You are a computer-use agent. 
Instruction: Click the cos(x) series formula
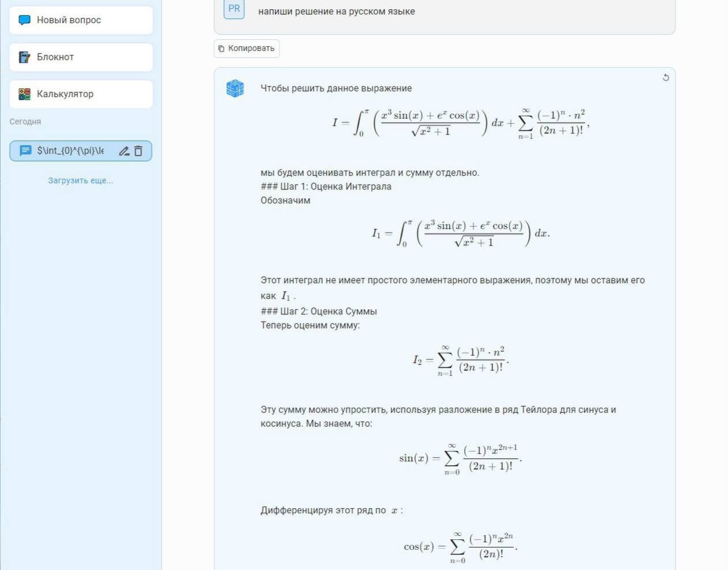pyautogui.click(x=460, y=546)
